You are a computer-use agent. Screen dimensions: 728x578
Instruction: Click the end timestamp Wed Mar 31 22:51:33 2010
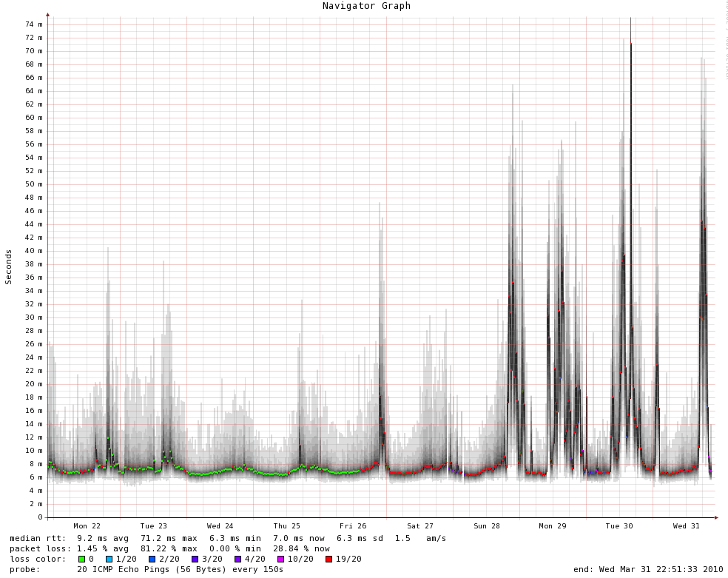point(648,569)
